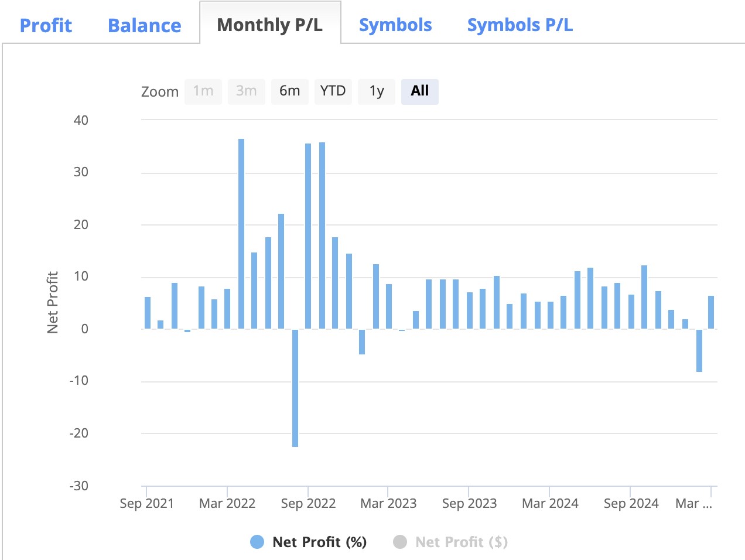Switch to the Profit tab
745x560 pixels.
point(46,25)
